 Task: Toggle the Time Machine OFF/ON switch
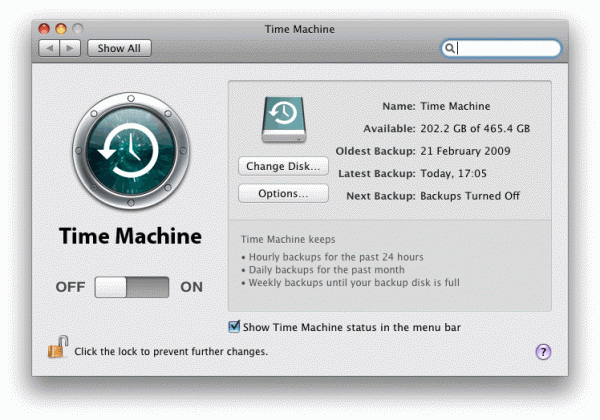coord(132,287)
